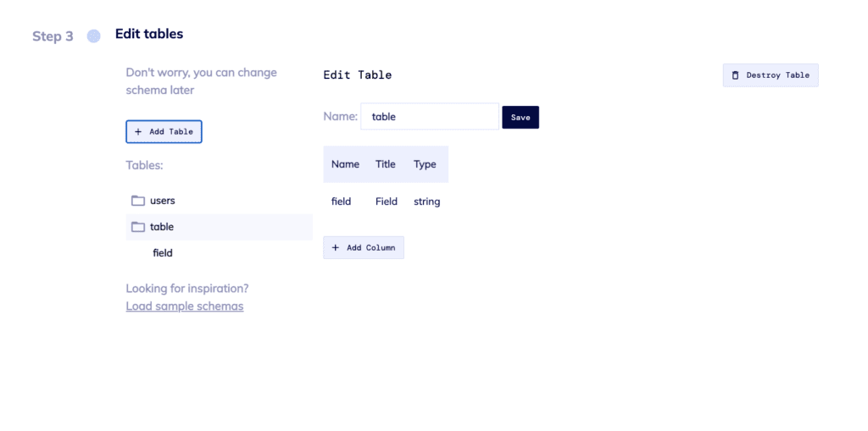Click the Name column header
This screenshot has width=868, height=431.
coord(346,164)
